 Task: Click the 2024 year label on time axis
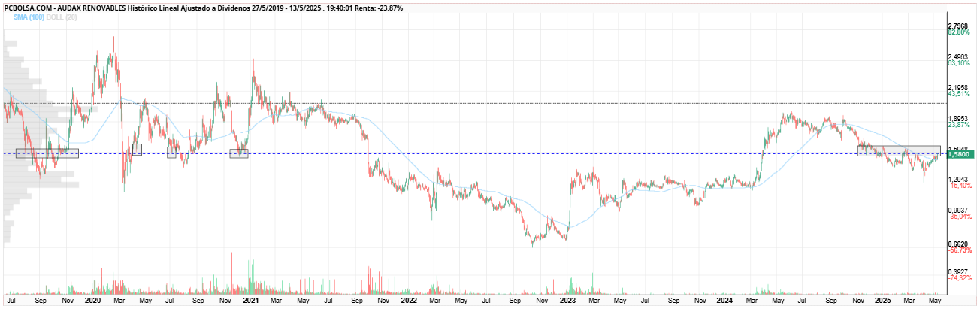(724, 300)
